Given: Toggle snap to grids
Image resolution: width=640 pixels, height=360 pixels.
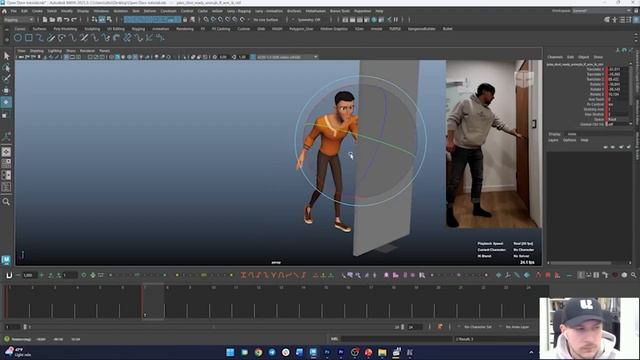Looking at the screenshot, I should point(206,20).
